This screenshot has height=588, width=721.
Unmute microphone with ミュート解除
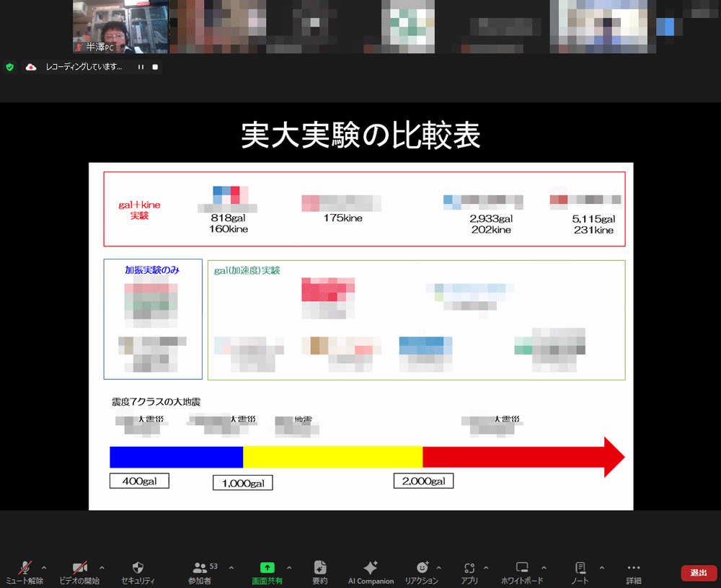25,571
